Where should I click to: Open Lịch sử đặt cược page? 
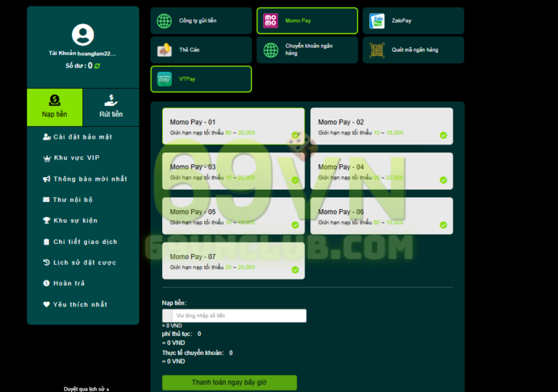pyautogui.click(x=84, y=263)
